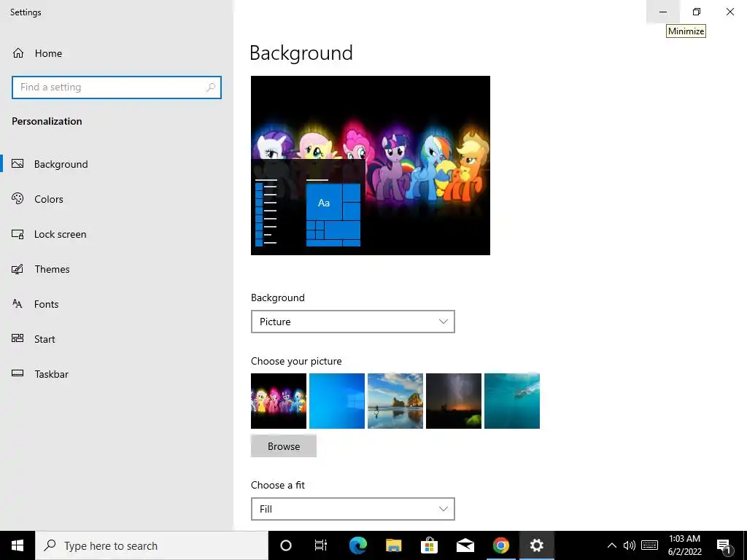Open the touch keyboard icon
The image size is (747, 560).
(650, 545)
